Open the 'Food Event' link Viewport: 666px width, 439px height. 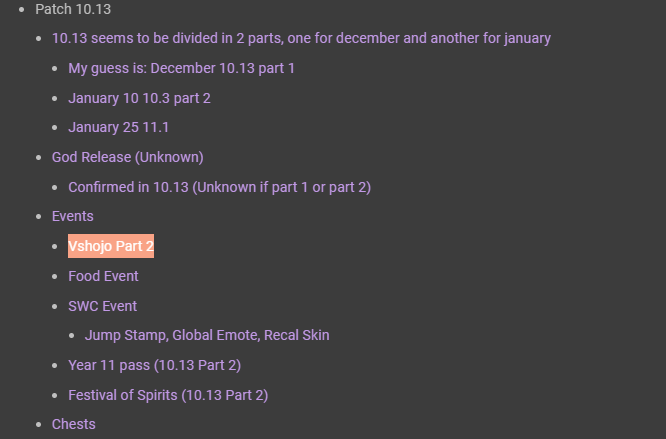103,276
